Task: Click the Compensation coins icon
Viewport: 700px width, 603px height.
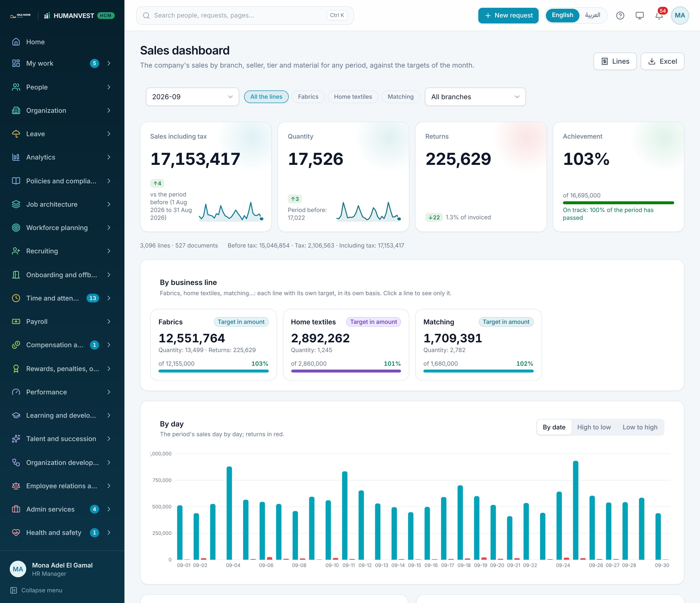Action: coord(16,345)
